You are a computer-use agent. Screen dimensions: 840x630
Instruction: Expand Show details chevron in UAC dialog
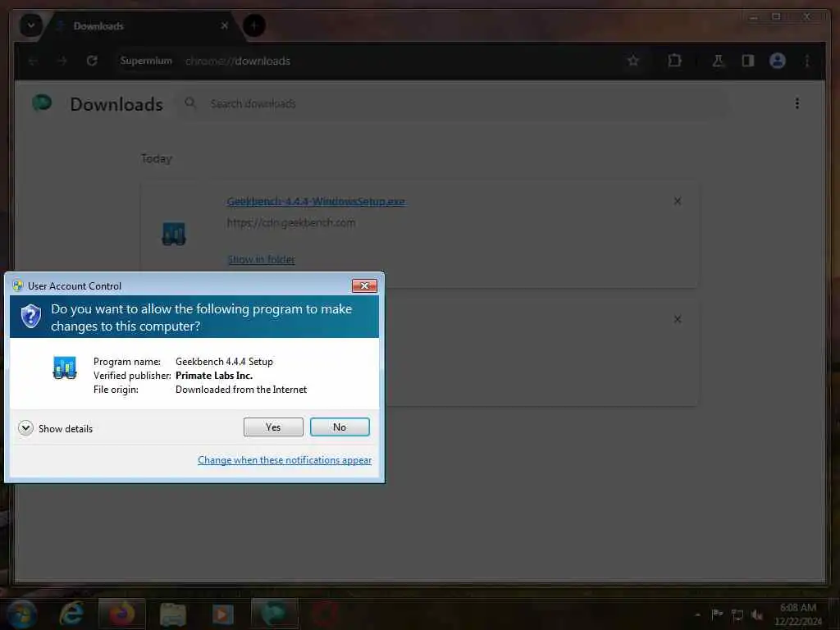tap(25, 428)
